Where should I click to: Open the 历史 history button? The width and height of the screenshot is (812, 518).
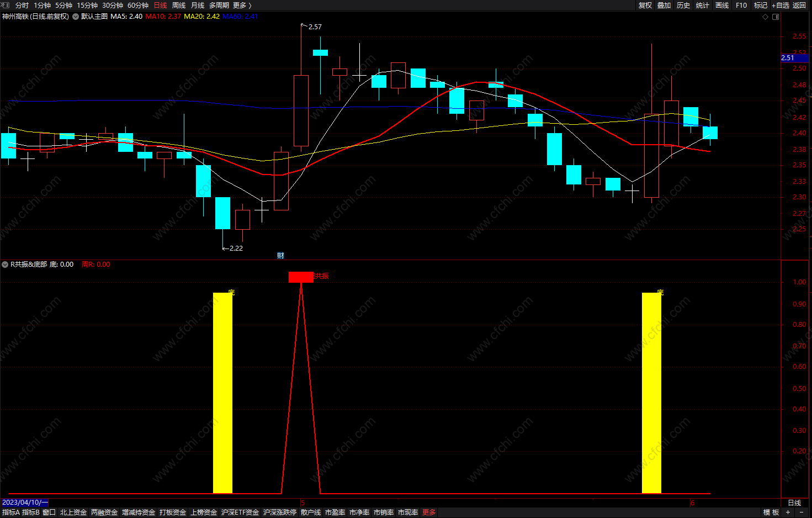point(683,5)
